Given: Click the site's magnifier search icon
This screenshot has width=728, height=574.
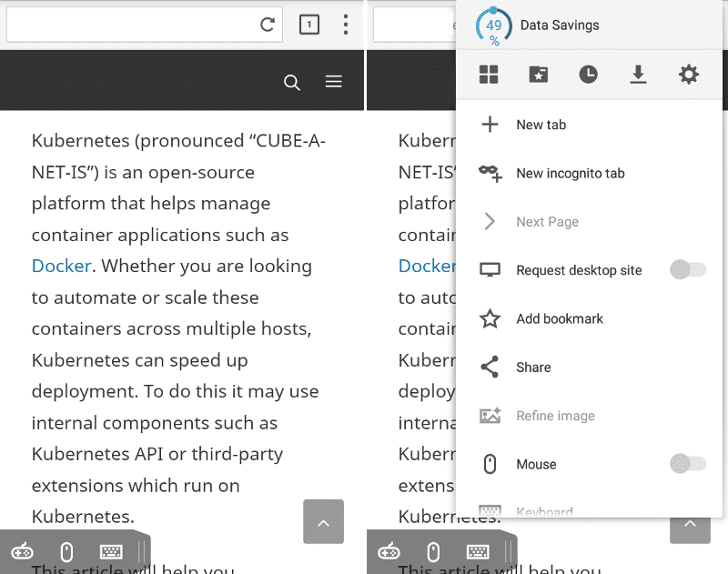Looking at the screenshot, I should 292,83.
